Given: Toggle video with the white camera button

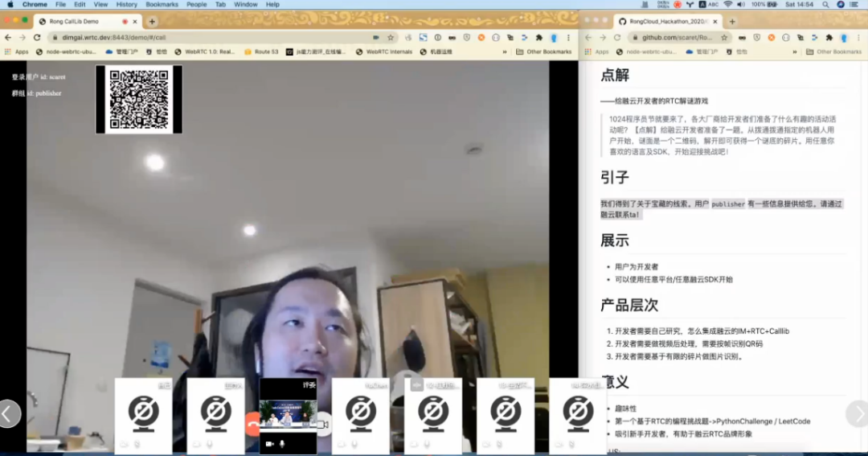Looking at the screenshot, I should (324, 425).
